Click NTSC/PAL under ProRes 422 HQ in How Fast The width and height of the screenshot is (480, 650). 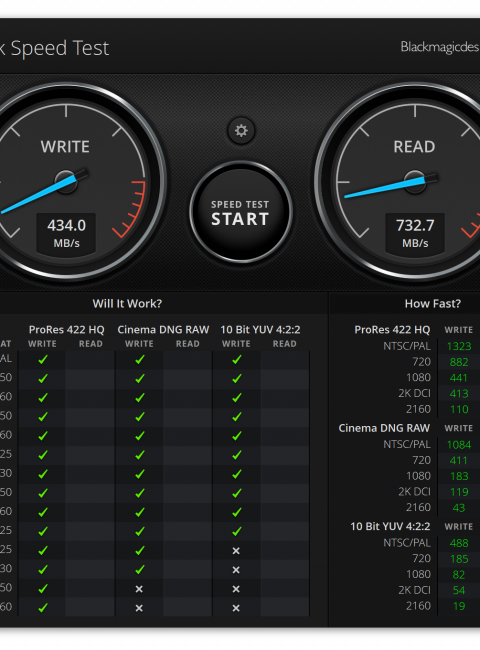tap(407, 346)
